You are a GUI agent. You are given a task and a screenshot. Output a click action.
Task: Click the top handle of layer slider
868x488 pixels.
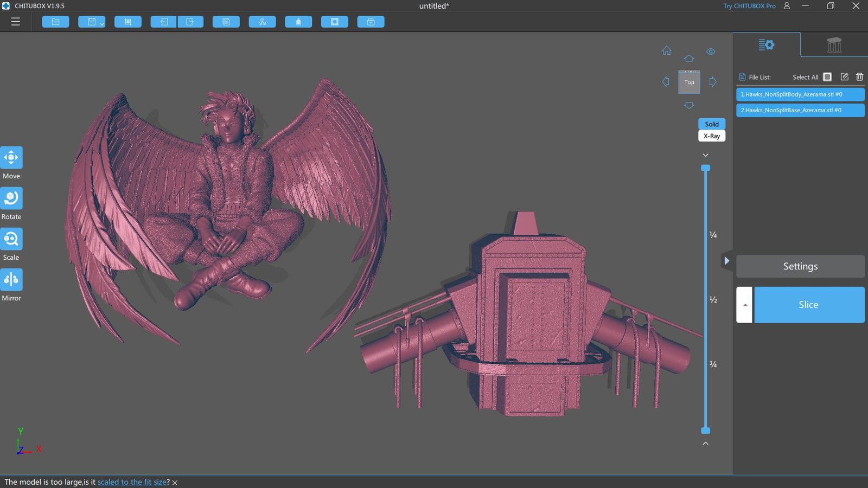[x=706, y=168]
